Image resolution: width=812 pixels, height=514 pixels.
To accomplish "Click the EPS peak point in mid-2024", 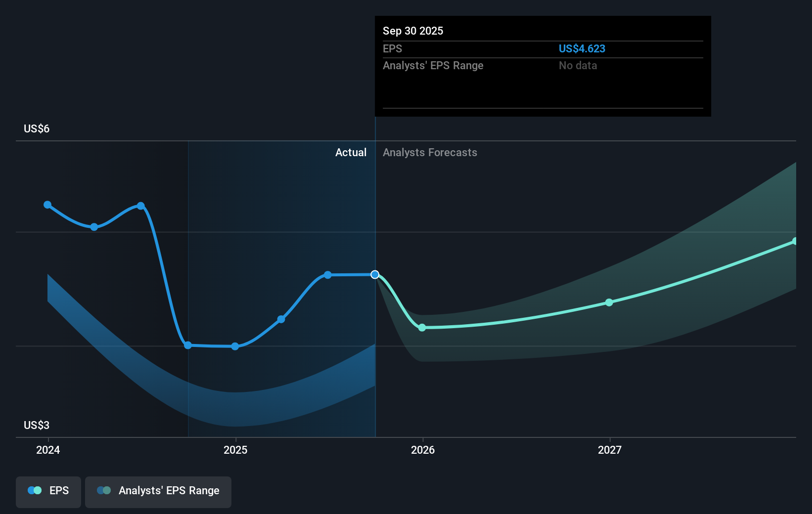I will coord(141,206).
